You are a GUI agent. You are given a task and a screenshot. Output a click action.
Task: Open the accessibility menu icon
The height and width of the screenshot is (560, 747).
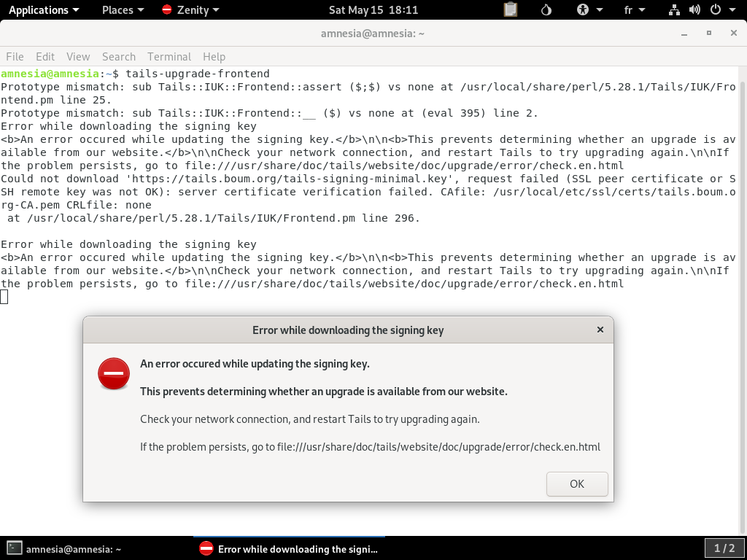tap(583, 10)
